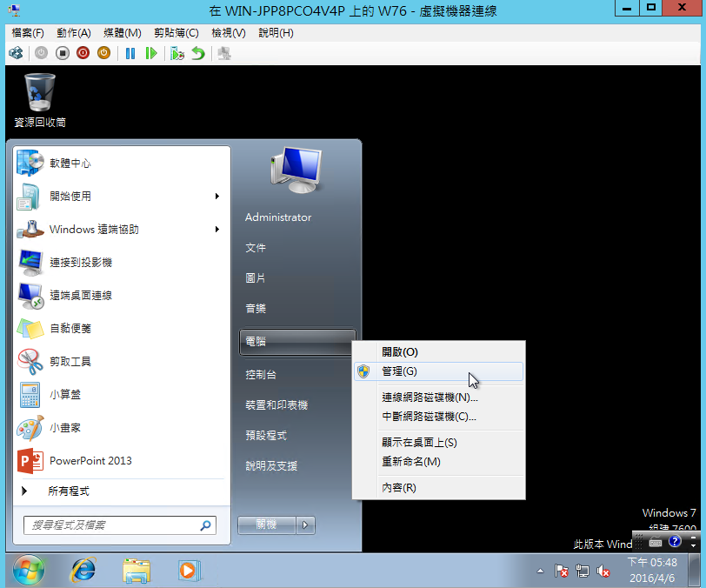This screenshot has height=588, width=706.
Task: Open Internet Explorer from the taskbar
Action: point(83,571)
